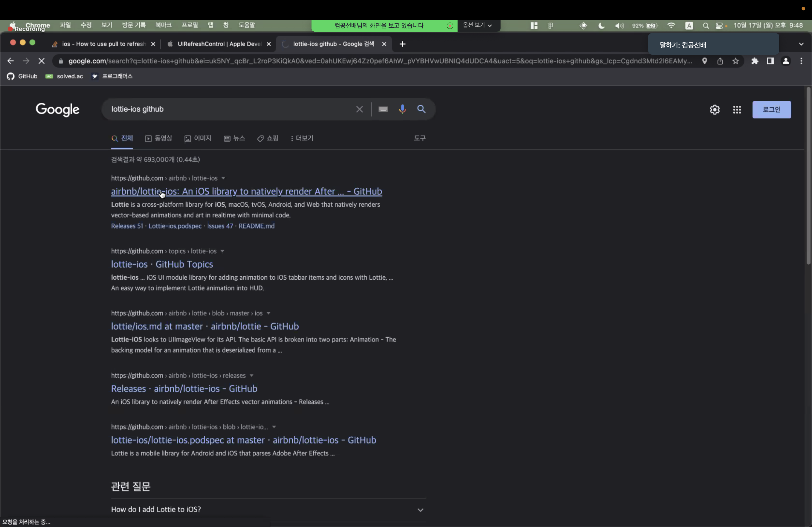Close the lottie-ios github search tab
The width and height of the screenshot is (812, 527).
(x=384, y=44)
